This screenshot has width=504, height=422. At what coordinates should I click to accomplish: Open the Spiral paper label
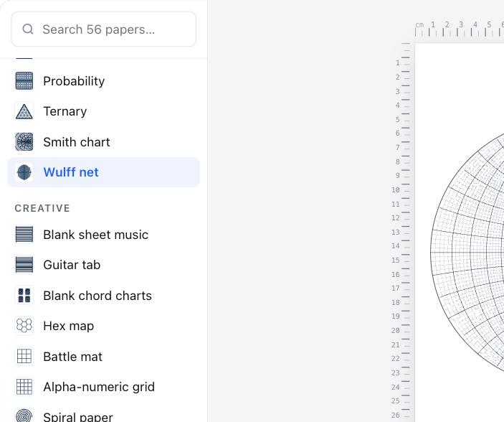click(78, 417)
